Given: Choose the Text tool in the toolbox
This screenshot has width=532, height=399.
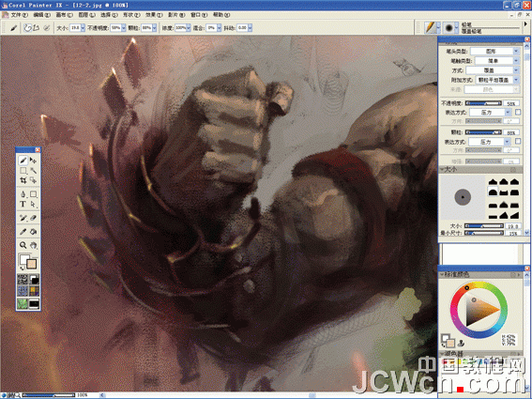Looking at the screenshot, I should point(23,204).
